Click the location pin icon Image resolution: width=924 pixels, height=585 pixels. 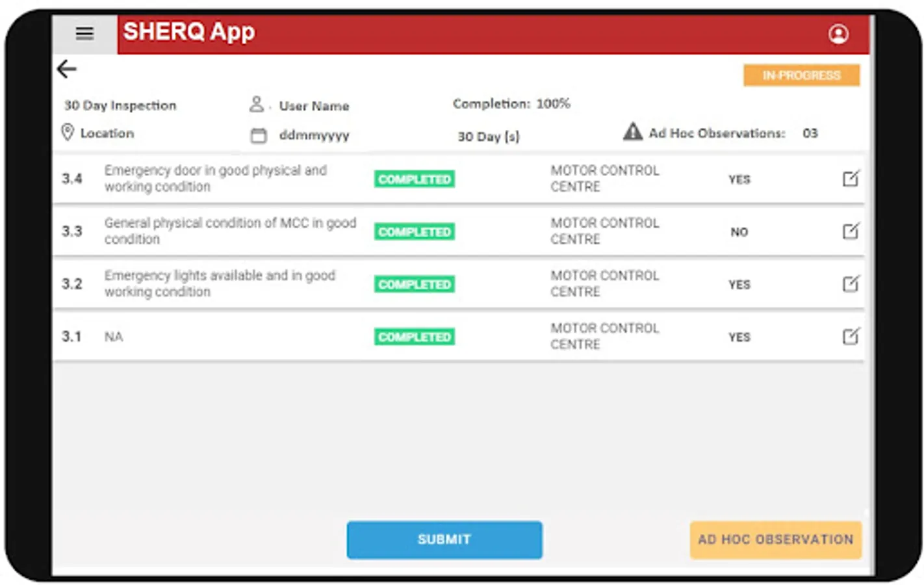coord(68,133)
